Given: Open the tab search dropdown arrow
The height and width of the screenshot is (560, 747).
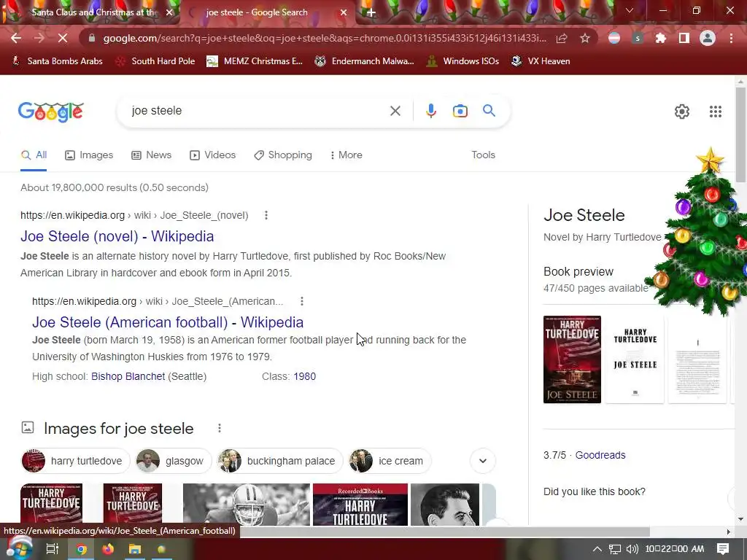Looking at the screenshot, I should (630, 10).
